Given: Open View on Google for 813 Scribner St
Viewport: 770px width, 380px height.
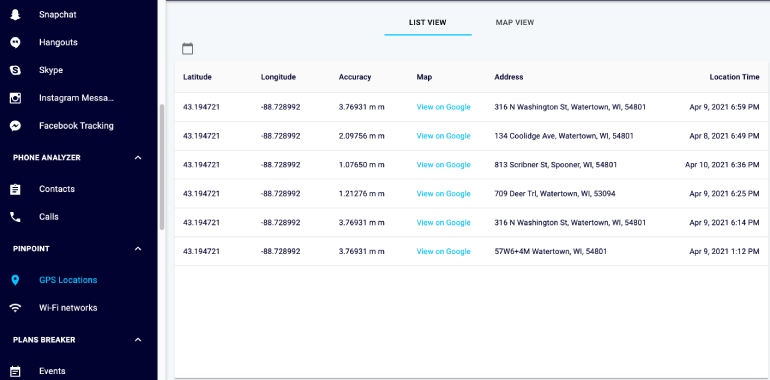Looking at the screenshot, I should click(x=443, y=165).
